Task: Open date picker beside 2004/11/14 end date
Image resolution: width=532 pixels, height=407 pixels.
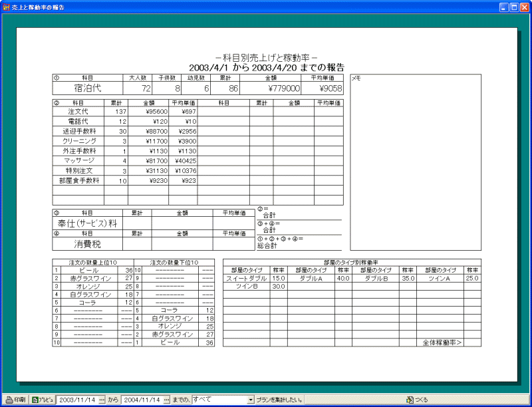Action: click(167, 400)
